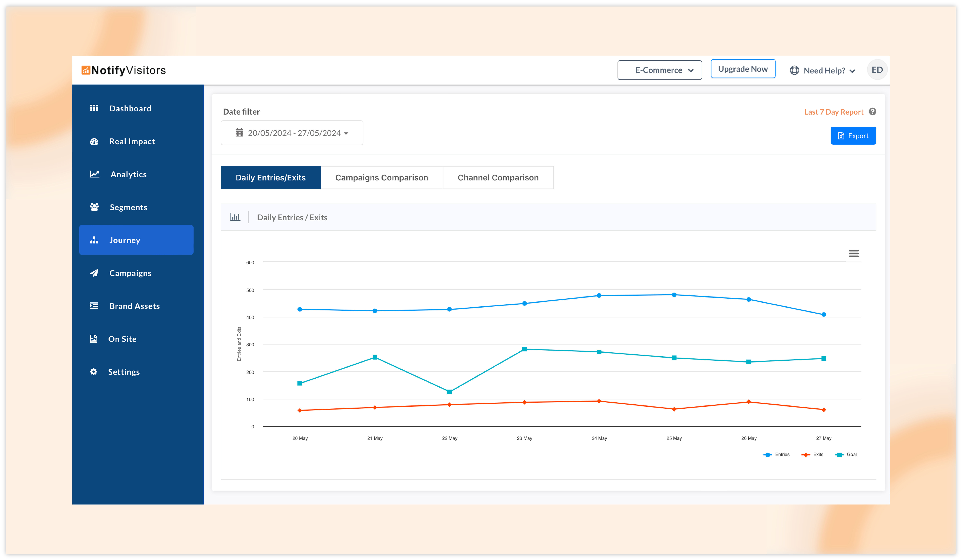Click the Settings gear icon
This screenshot has width=962, height=560.
(93, 372)
